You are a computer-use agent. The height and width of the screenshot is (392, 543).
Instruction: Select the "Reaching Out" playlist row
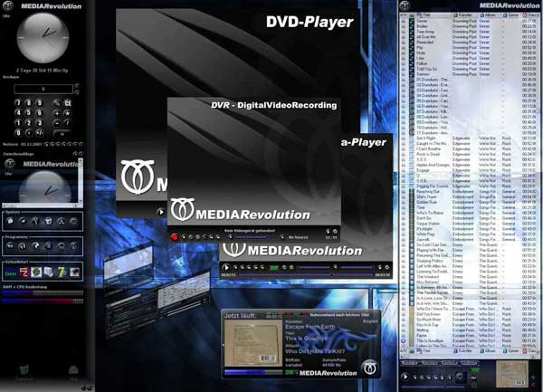pyautogui.click(x=470, y=192)
